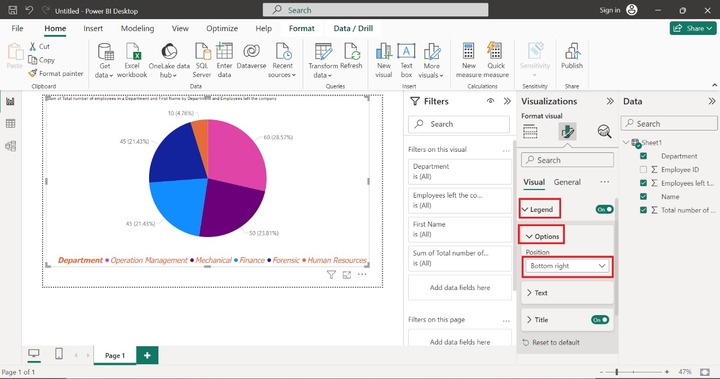
Task: Open Get data
Action: pyautogui.click(x=105, y=60)
